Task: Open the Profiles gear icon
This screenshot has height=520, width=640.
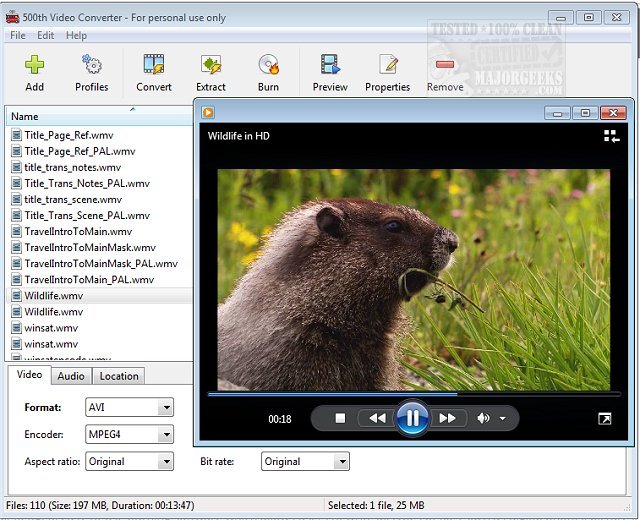Action: [x=92, y=66]
